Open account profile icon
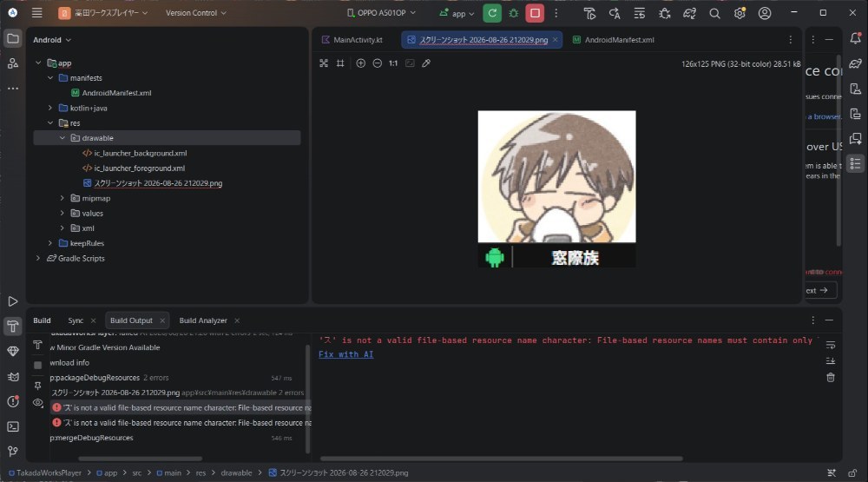The width and height of the screenshot is (868, 482). click(x=765, y=13)
